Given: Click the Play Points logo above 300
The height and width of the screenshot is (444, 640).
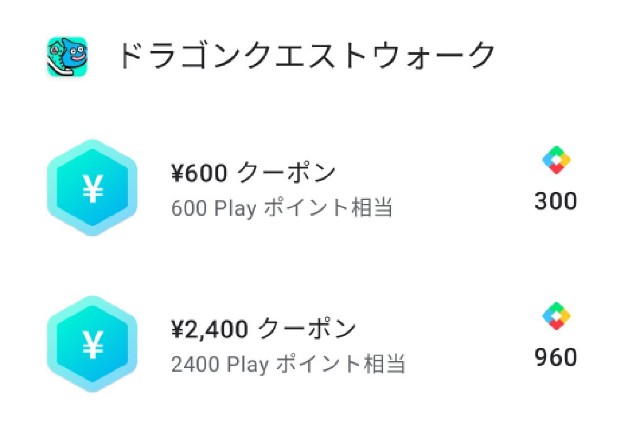Looking at the screenshot, I should click(x=556, y=160).
